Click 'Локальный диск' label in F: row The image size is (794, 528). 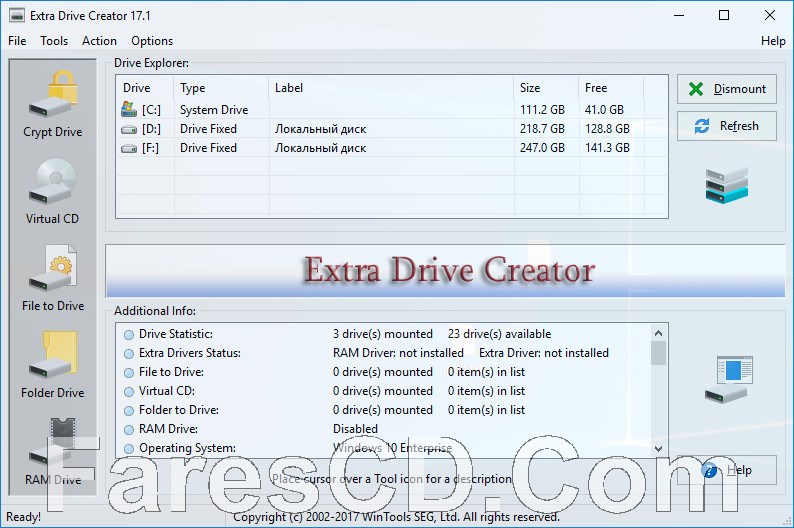pos(321,149)
